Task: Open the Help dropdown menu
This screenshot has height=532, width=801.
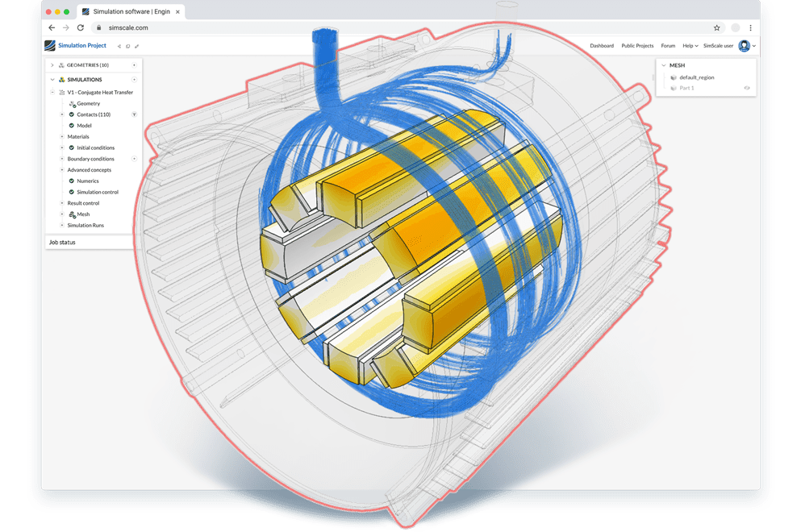Action: coord(689,46)
